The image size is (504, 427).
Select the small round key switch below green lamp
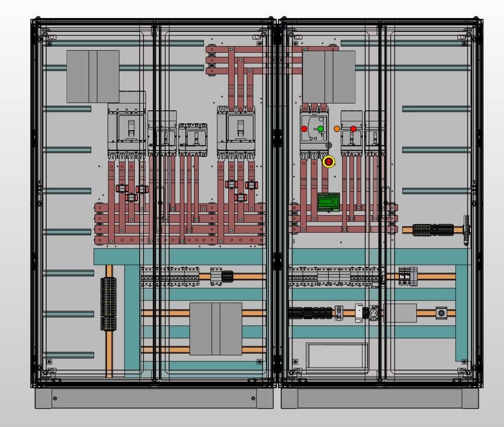(328, 145)
